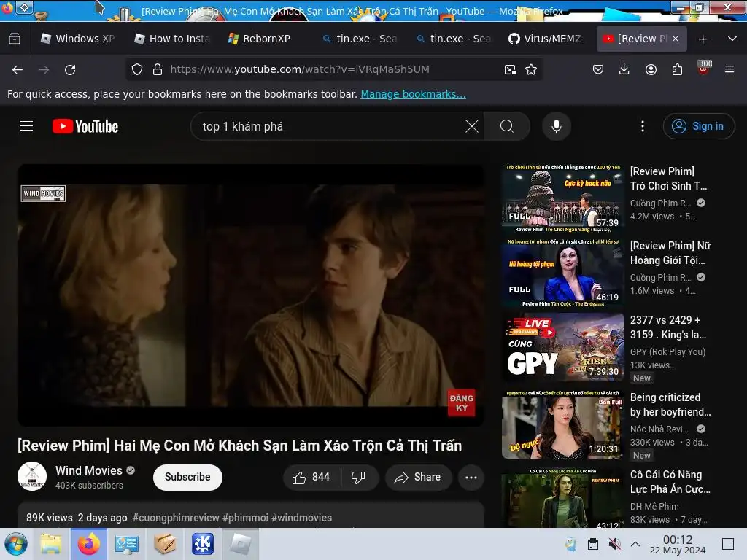
Task: Share the video
Action: coord(418,477)
